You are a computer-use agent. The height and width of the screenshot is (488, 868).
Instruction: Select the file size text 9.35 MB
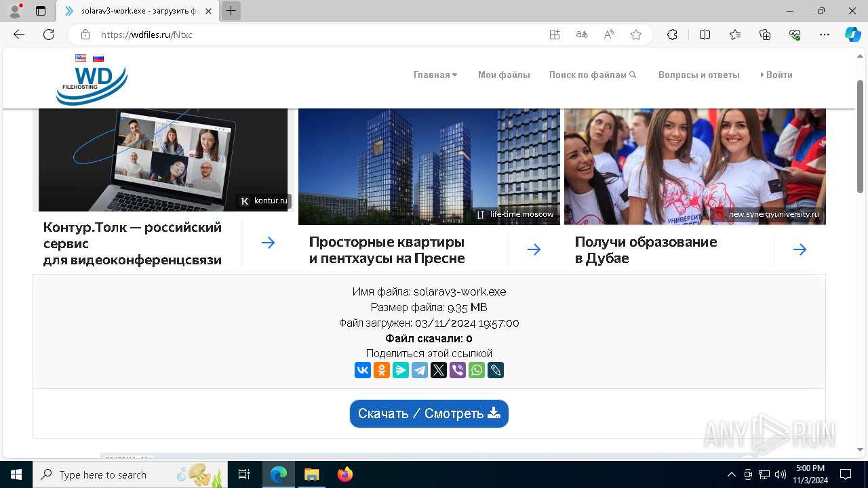[x=467, y=308]
